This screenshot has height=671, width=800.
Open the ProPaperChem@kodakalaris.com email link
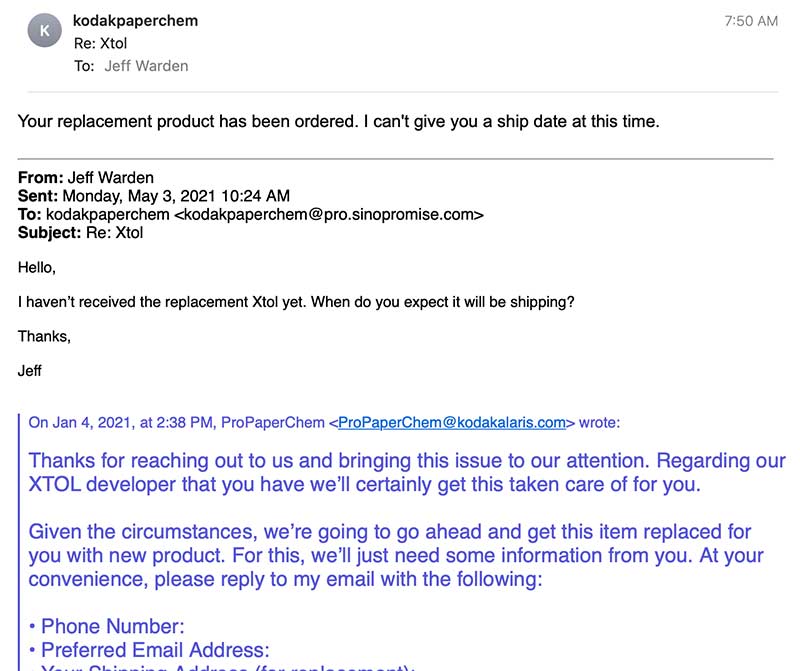pos(452,423)
